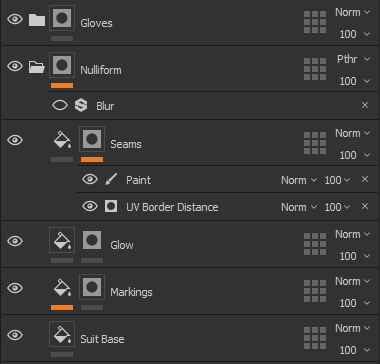Open channel grid for Gloves layer

[315, 22]
